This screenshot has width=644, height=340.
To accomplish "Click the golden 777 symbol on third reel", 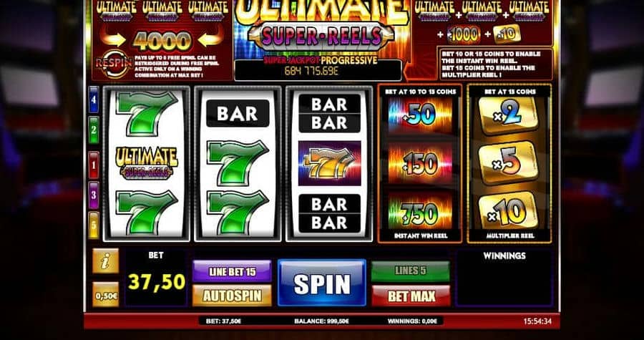I will (329, 163).
